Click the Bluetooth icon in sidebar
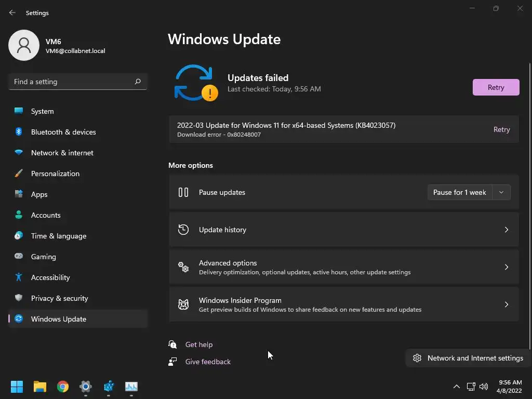 pos(19,131)
